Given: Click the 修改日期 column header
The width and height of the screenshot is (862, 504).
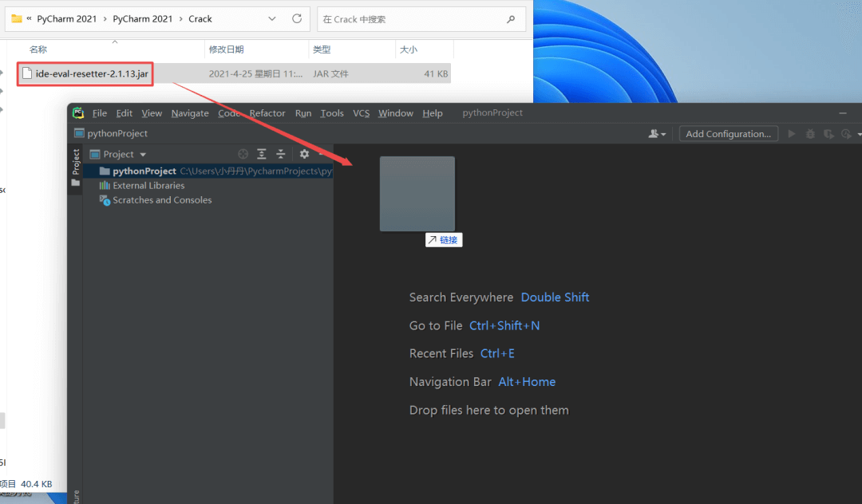Looking at the screenshot, I should (227, 49).
